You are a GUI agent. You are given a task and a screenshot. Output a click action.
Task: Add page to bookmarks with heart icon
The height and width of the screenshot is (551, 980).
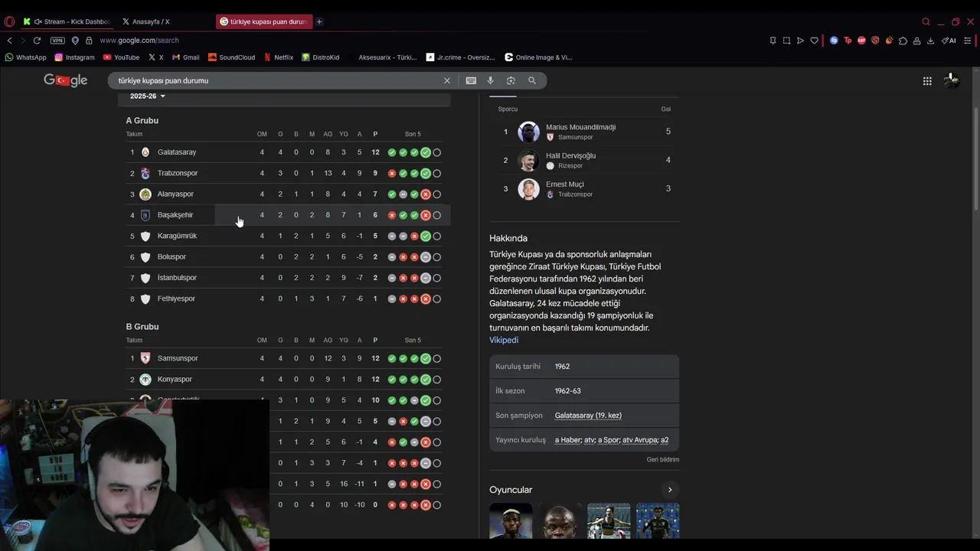pos(814,41)
